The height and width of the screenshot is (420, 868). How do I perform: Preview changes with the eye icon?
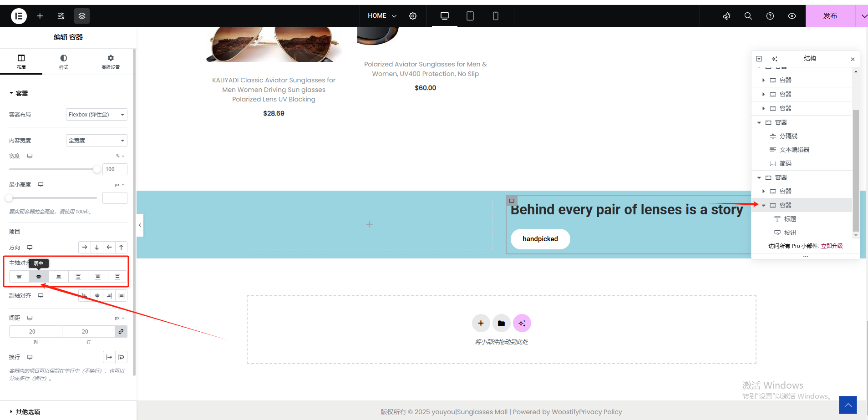pyautogui.click(x=792, y=16)
